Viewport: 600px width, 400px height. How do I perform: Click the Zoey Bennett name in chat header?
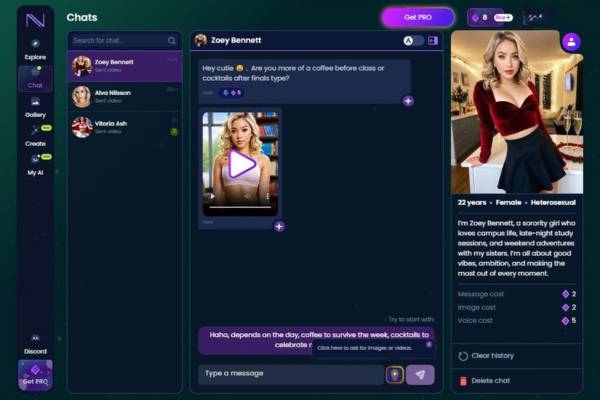pyautogui.click(x=236, y=40)
